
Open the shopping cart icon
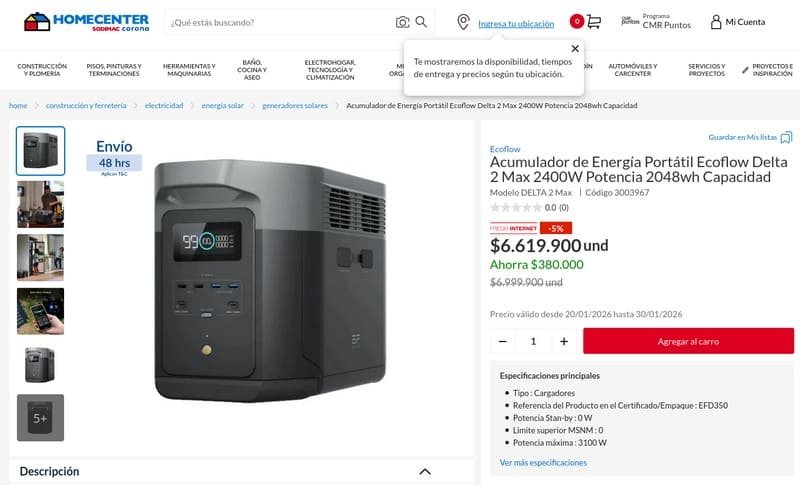pos(594,22)
